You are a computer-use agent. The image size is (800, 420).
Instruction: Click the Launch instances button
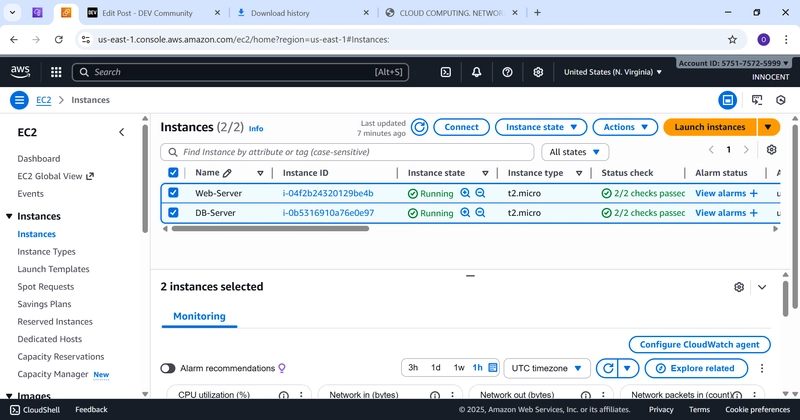coord(710,127)
